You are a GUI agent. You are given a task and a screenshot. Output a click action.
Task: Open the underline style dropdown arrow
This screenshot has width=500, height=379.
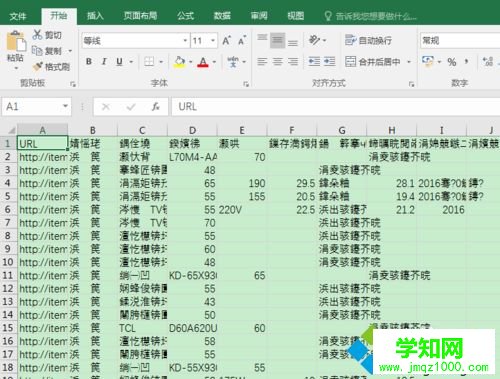click(131, 62)
